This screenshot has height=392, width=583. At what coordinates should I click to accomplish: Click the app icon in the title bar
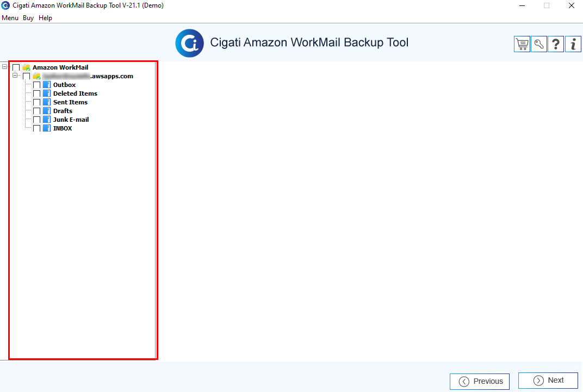(5, 5)
